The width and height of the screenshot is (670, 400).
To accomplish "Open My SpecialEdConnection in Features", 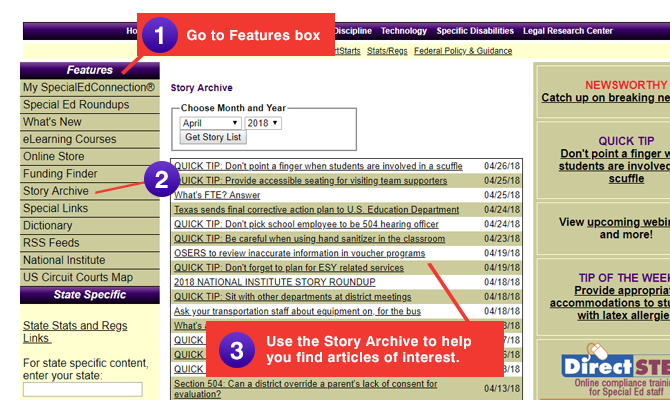I will click(89, 88).
